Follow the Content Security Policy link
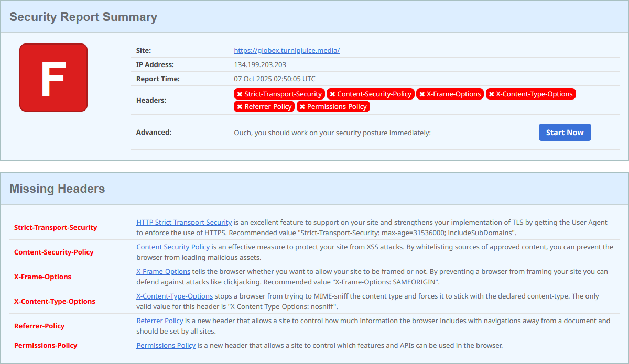The width and height of the screenshot is (629, 364). pyautogui.click(x=173, y=247)
